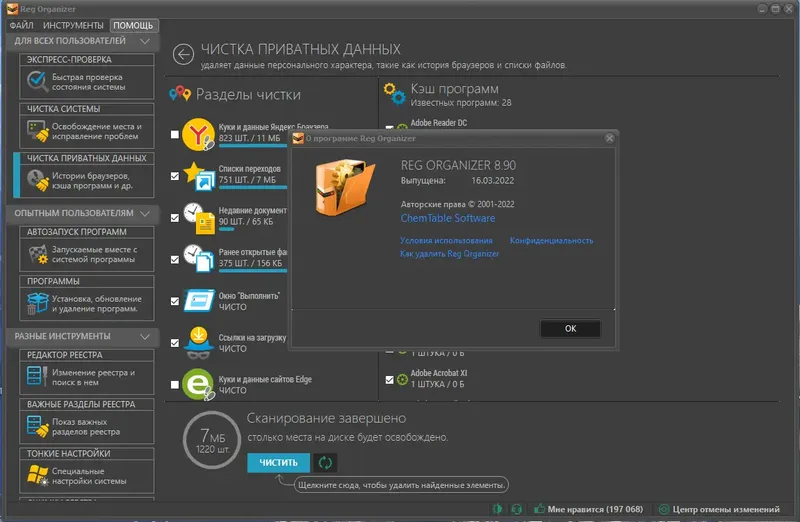Open the Помощь menu
Image resolution: width=800 pixels, height=522 pixels.
pyautogui.click(x=133, y=26)
